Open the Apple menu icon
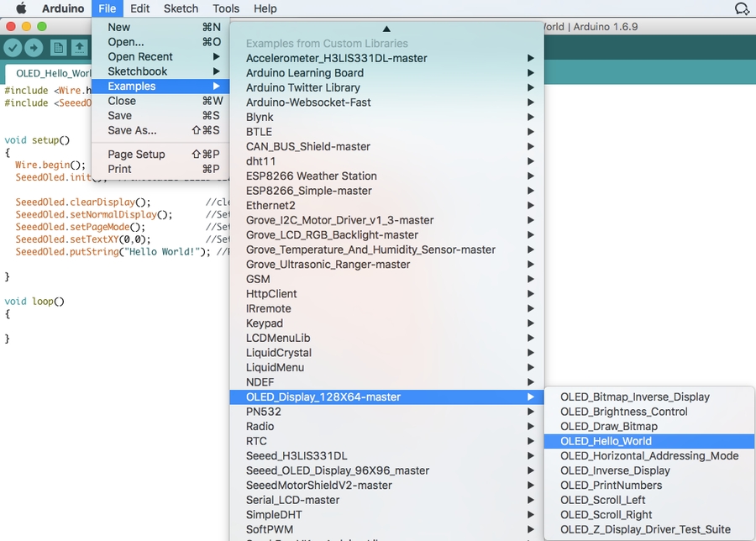The height and width of the screenshot is (541, 756). pyautogui.click(x=21, y=8)
